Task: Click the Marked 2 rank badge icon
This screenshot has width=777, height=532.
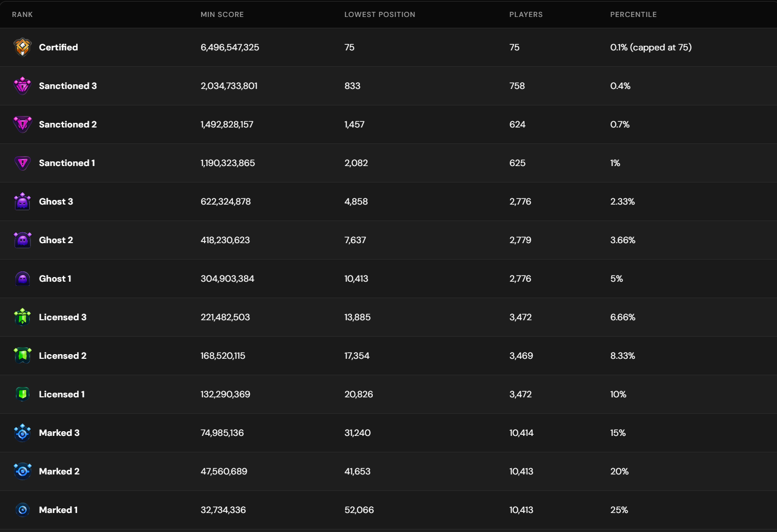Action: [23, 471]
